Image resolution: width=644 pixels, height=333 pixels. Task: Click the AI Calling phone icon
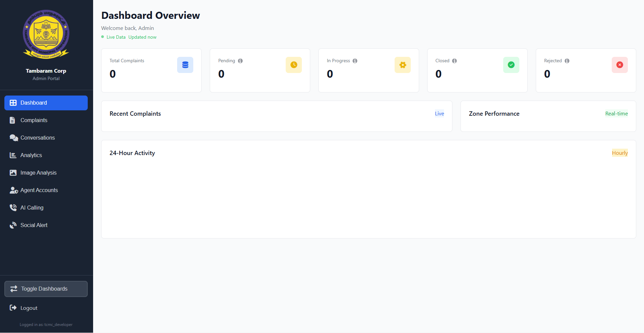point(13,208)
